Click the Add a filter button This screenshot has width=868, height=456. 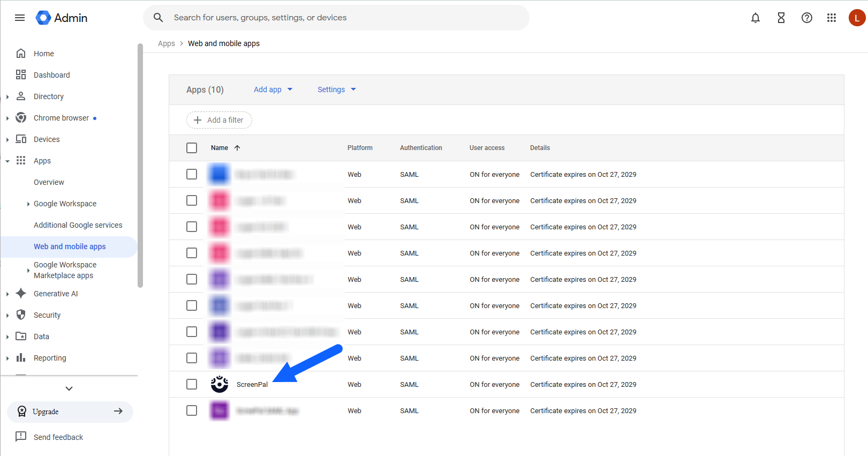219,120
